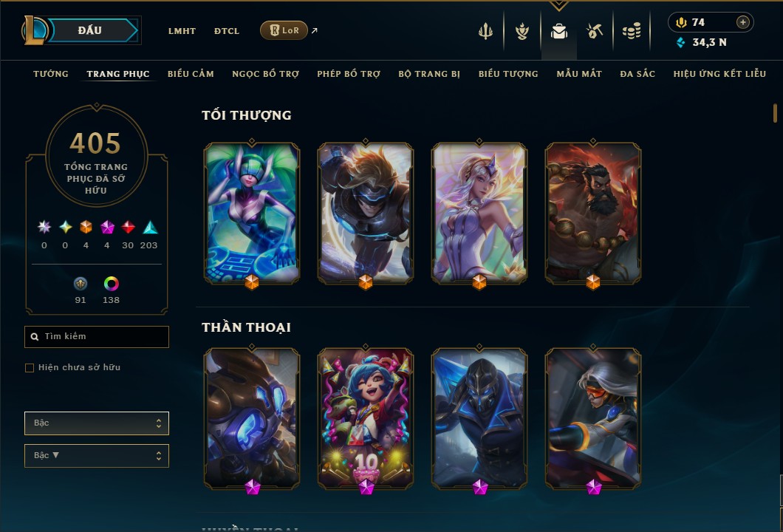Open the Store coins icon

click(632, 32)
